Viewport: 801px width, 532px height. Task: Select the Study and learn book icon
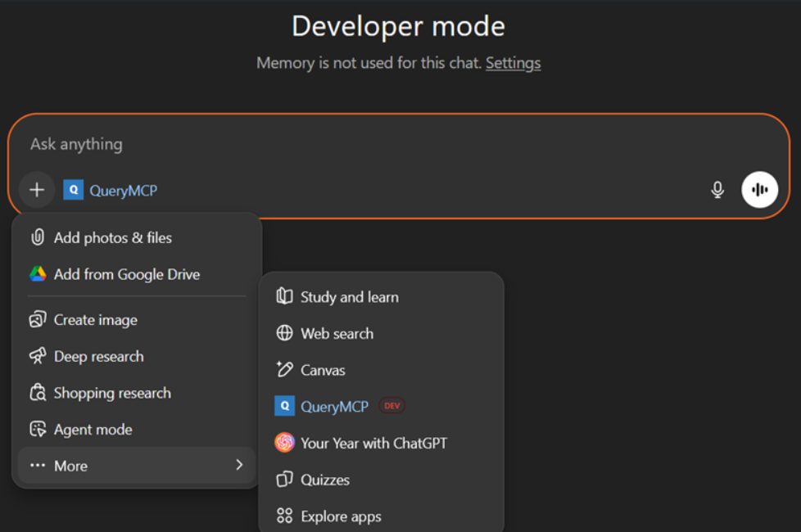[x=285, y=296]
